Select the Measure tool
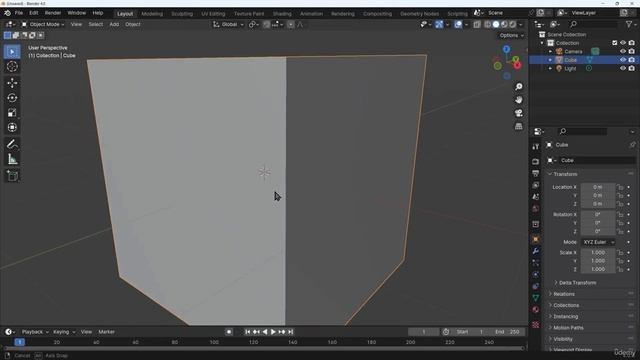The width and height of the screenshot is (640, 360). (12, 159)
